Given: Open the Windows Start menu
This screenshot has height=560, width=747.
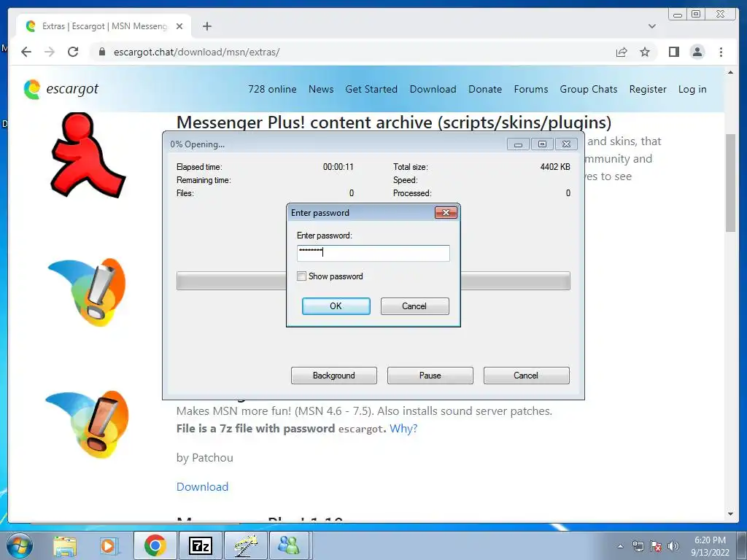Looking at the screenshot, I should click(20, 545).
